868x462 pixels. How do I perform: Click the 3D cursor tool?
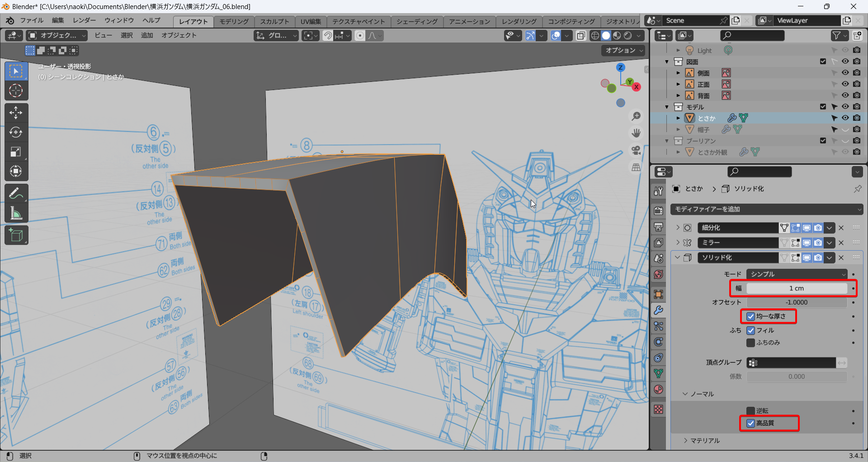click(16, 91)
